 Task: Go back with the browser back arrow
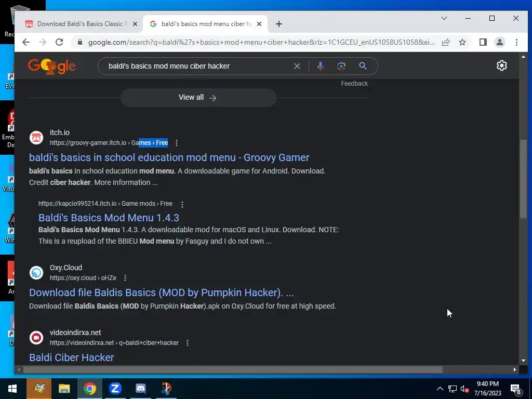26,42
